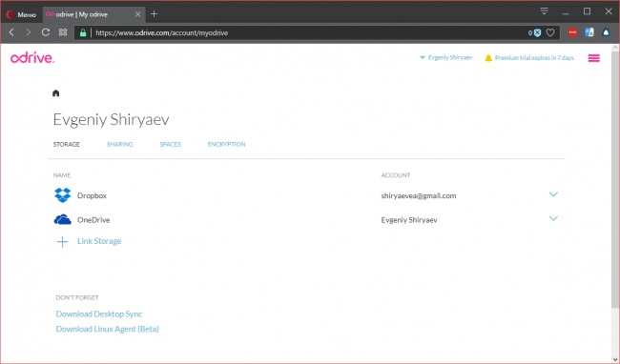Go to the home breadcrumb icon
This screenshot has width=620, height=364.
(x=55, y=93)
